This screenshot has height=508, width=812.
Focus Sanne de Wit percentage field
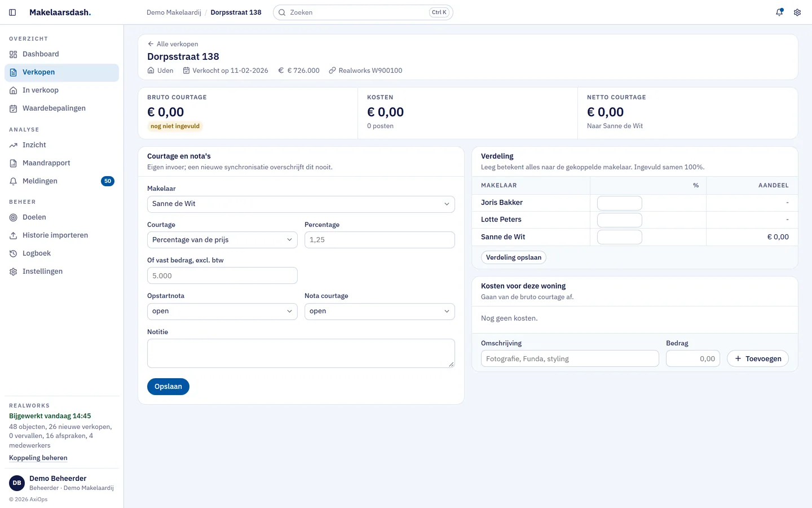coord(620,237)
